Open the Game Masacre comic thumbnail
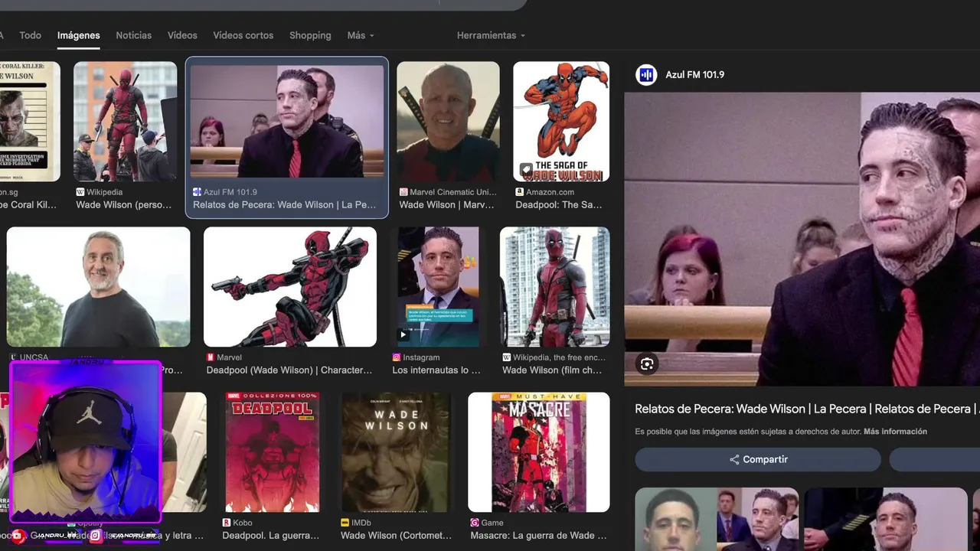This screenshot has width=980, height=551. click(x=539, y=452)
